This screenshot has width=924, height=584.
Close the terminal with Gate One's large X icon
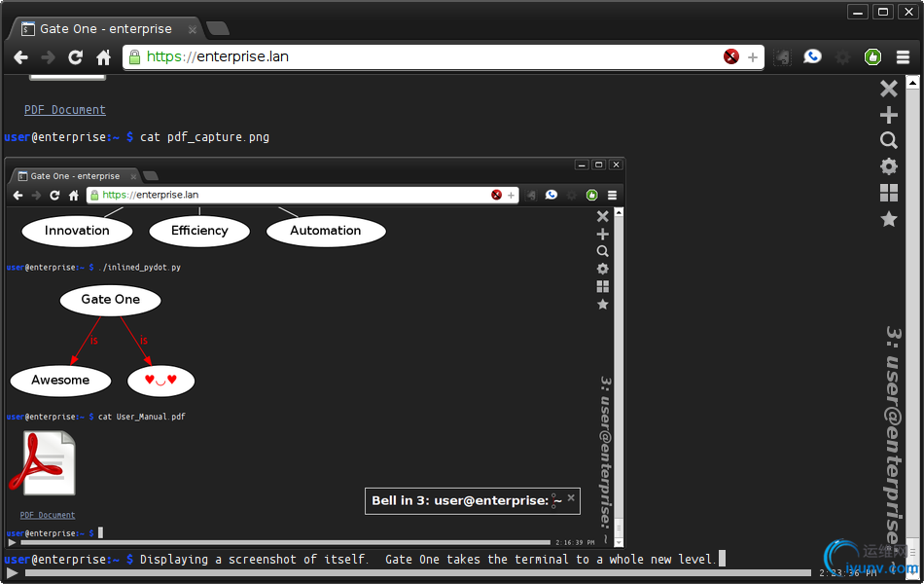(x=889, y=89)
